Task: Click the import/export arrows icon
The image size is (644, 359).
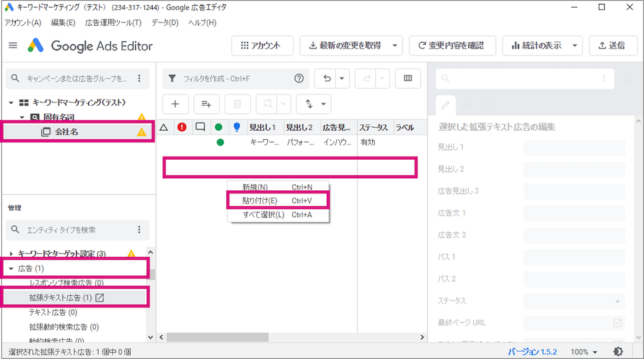Action: coord(309,104)
